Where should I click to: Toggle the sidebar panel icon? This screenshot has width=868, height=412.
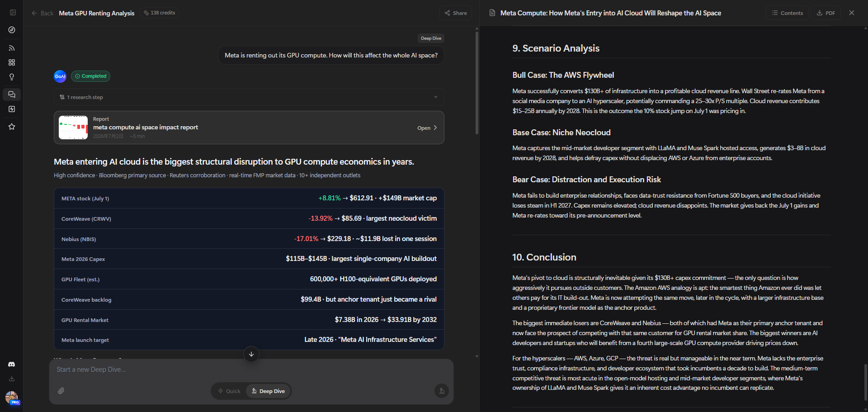(13, 13)
